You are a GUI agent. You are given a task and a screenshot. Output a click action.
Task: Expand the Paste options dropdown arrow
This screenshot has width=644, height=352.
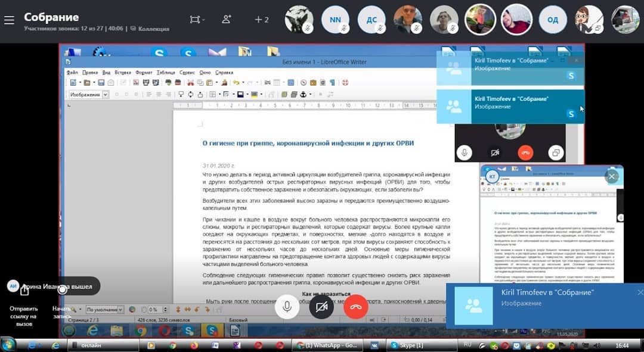pyautogui.click(x=216, y=83)
